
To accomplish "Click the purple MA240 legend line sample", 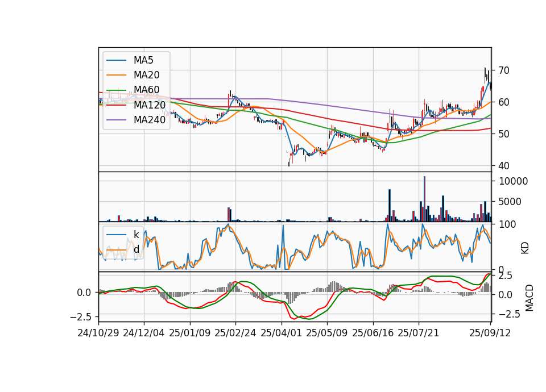I will coord(116,120).
